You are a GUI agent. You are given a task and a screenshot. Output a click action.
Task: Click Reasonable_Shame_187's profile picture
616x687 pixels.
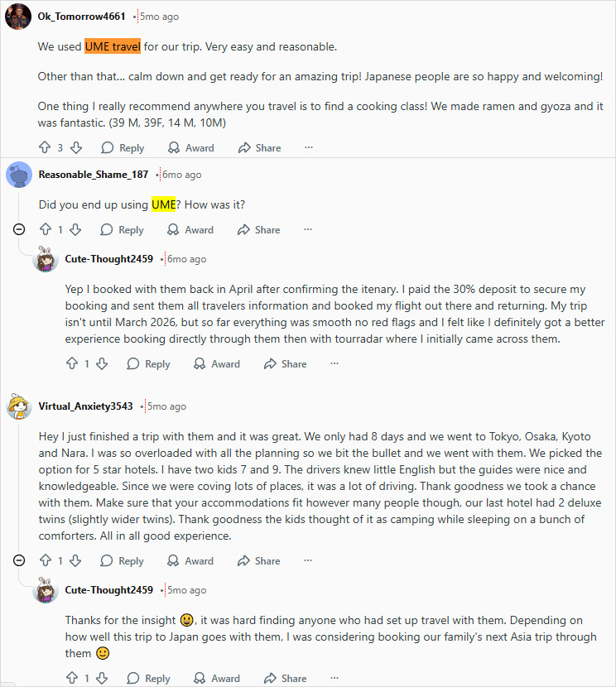(18, 174)
